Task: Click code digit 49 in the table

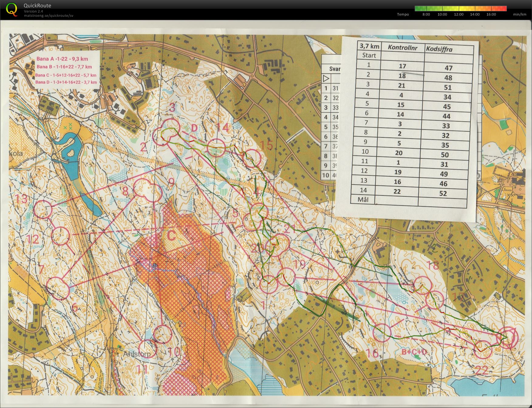Action: [x=444, y=174]
